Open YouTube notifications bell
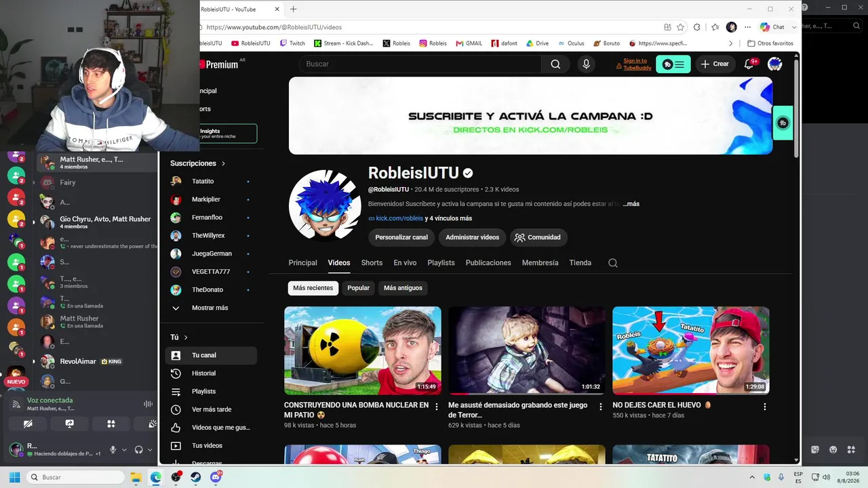The image size is (868, 488). click(749, 64)
